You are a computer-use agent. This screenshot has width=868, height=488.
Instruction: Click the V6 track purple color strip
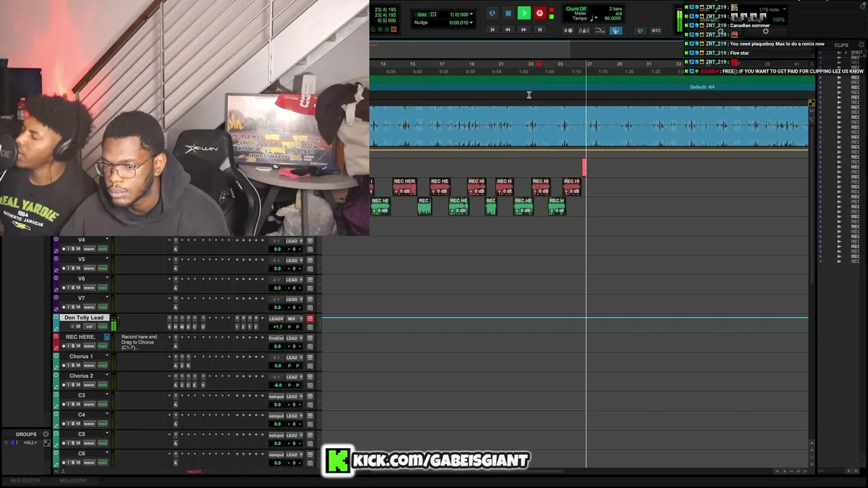[x=56, y=284]
